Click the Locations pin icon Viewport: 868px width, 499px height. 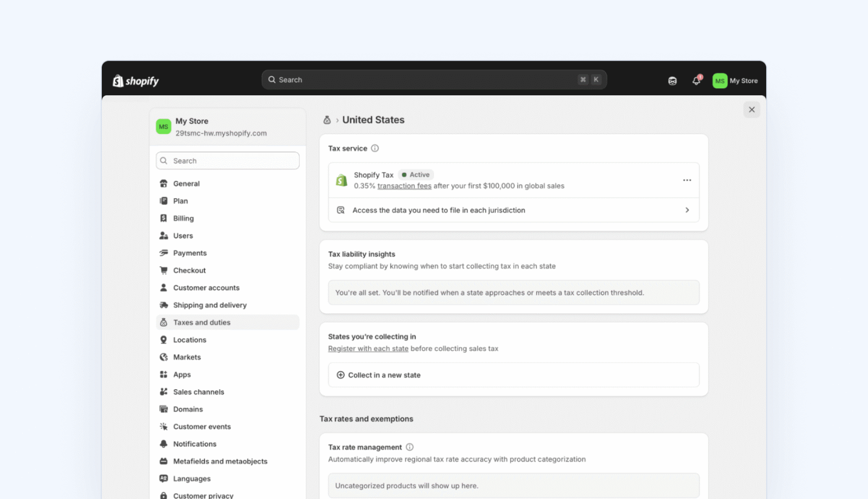tap(163, 339)
